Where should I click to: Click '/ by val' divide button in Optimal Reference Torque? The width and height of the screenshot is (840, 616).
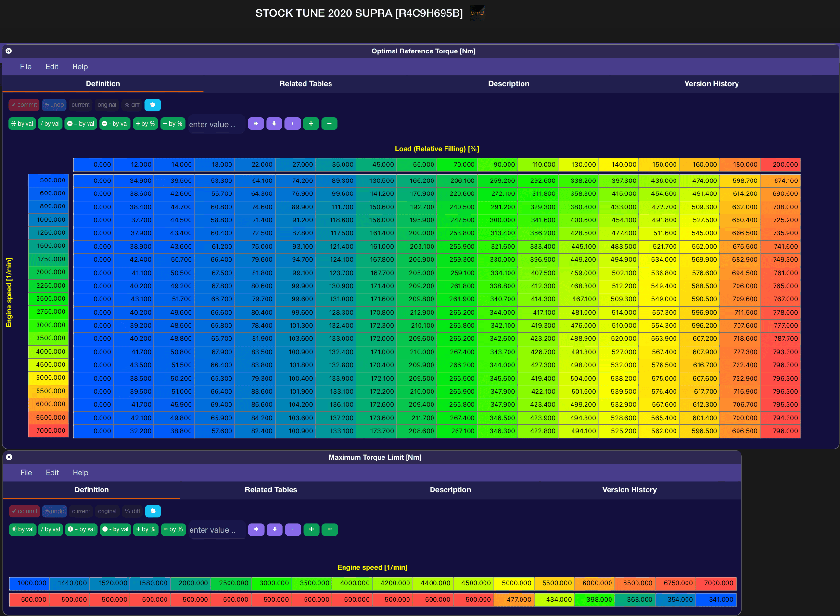coord(50,124)
